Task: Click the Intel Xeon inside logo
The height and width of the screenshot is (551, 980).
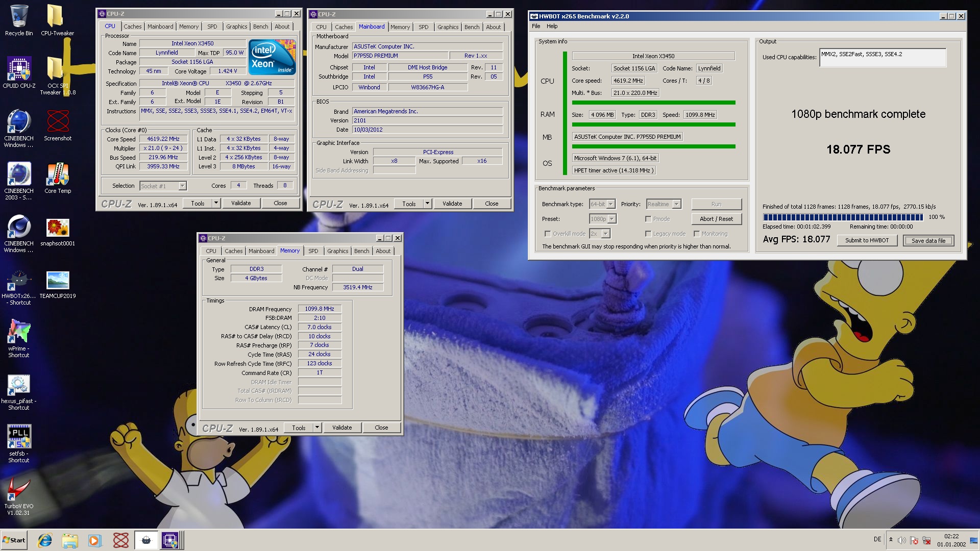Action: pos(272,57)
